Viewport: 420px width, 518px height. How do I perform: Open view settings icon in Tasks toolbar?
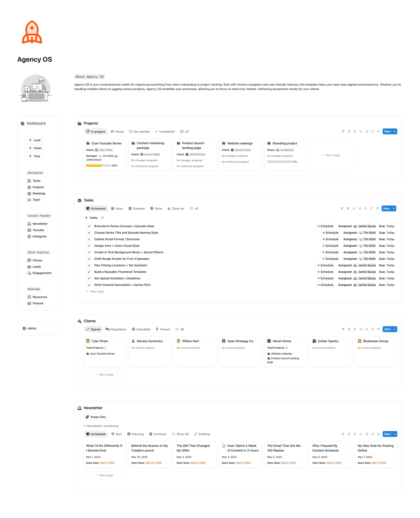pos(377,208)
